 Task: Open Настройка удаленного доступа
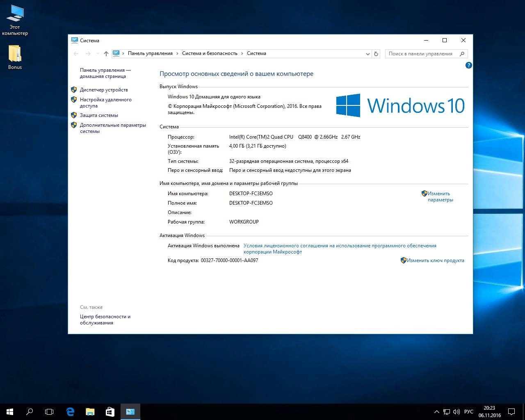[106, 103]
